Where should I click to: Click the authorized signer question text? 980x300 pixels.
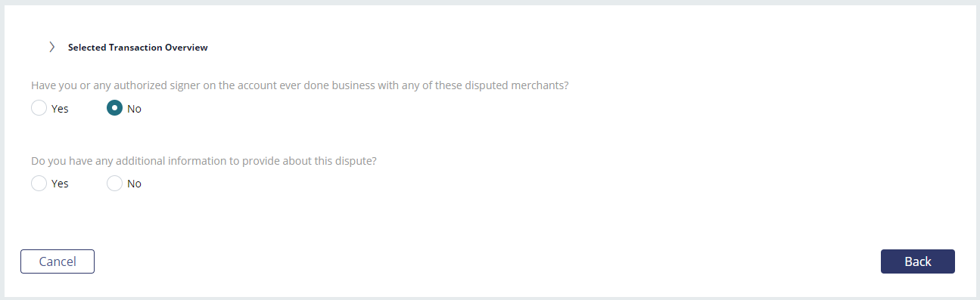pos(300,85)
